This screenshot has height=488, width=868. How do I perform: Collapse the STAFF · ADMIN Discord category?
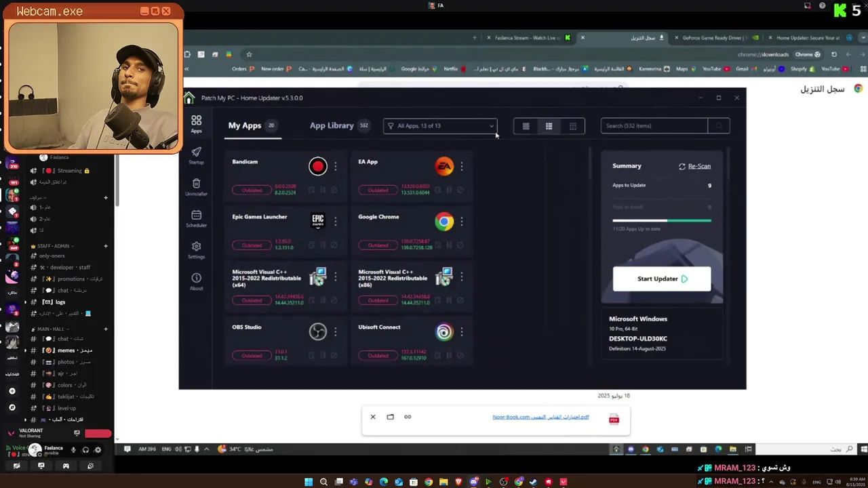coord(52,246)
